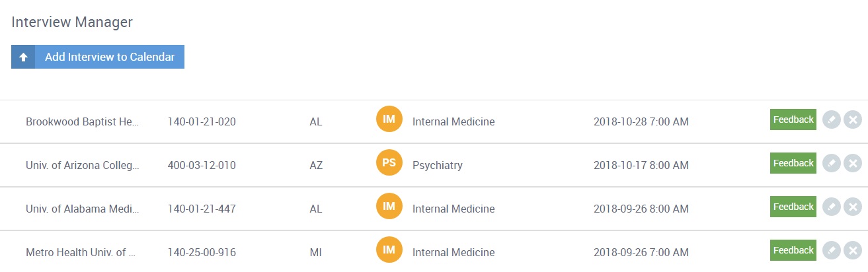Image resolution: width=868 pixels, height=272 pixels.
Task: Click the IM badge in Brookwood row
Action: [389, 119]
